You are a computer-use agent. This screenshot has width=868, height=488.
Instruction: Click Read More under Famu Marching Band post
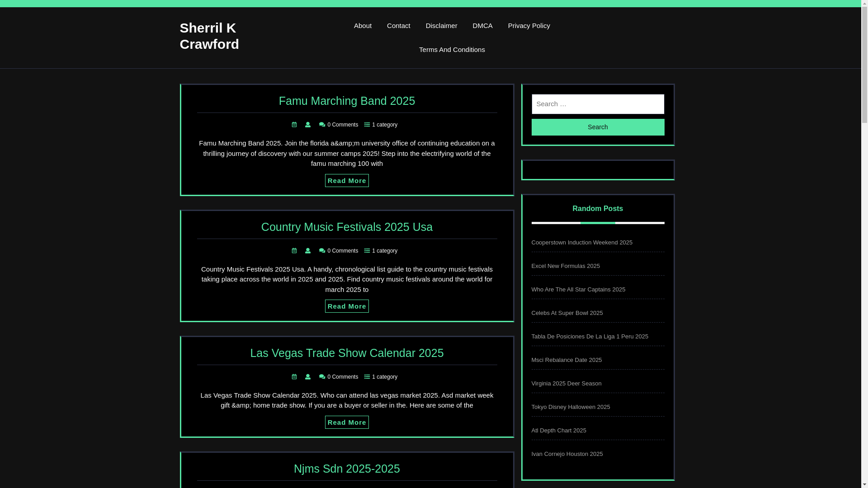point(347,181)
